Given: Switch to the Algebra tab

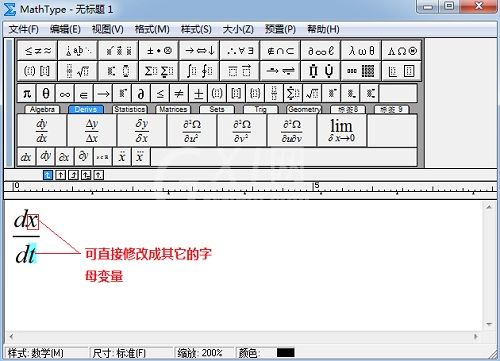Looking at the screenshot, I should coord(42,109).
